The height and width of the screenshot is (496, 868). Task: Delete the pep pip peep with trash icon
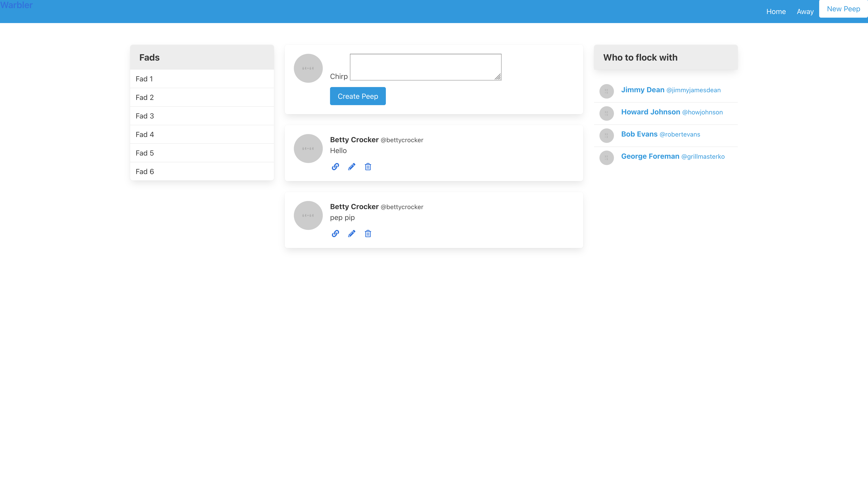tap(368, 233)
